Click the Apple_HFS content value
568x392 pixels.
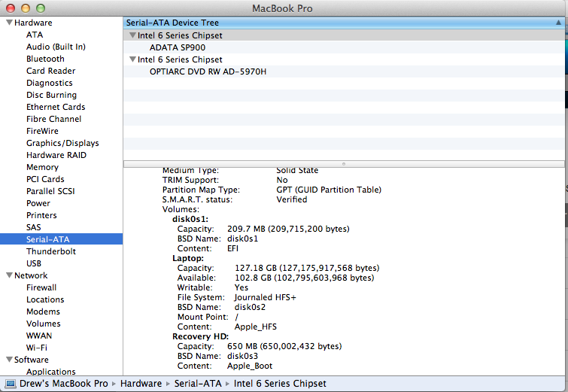(x=255, y=327)
